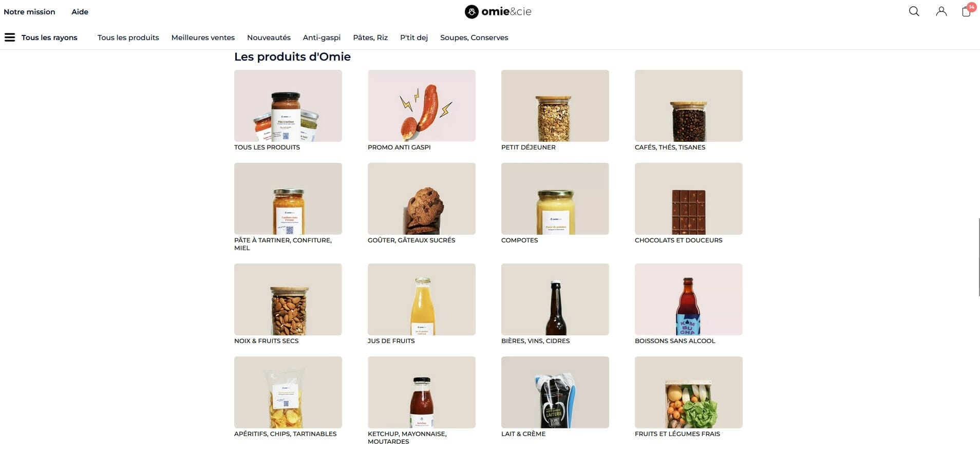980x454 pixels.
Task: Select Chocolats et Douceurs category tile
Action: 689,199
